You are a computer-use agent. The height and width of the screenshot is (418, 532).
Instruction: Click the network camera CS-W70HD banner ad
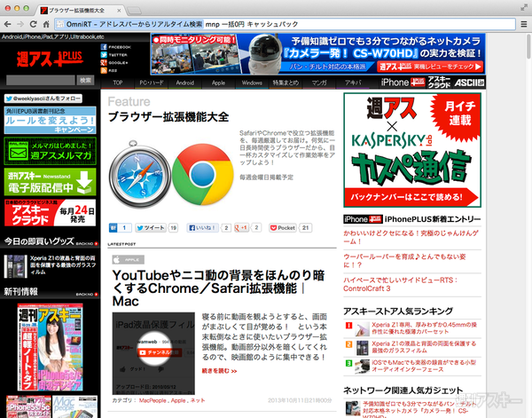tap(318, 53)
